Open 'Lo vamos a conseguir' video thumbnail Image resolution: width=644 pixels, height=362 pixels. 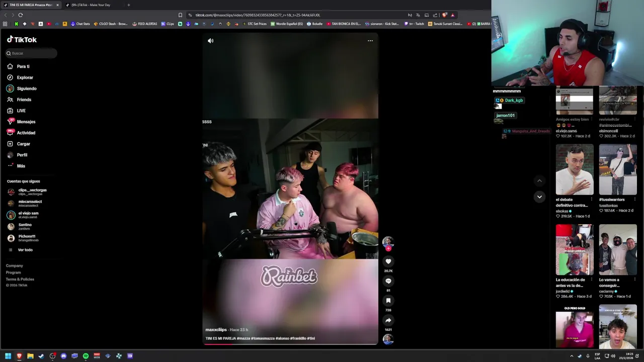[x=618, y=250]
